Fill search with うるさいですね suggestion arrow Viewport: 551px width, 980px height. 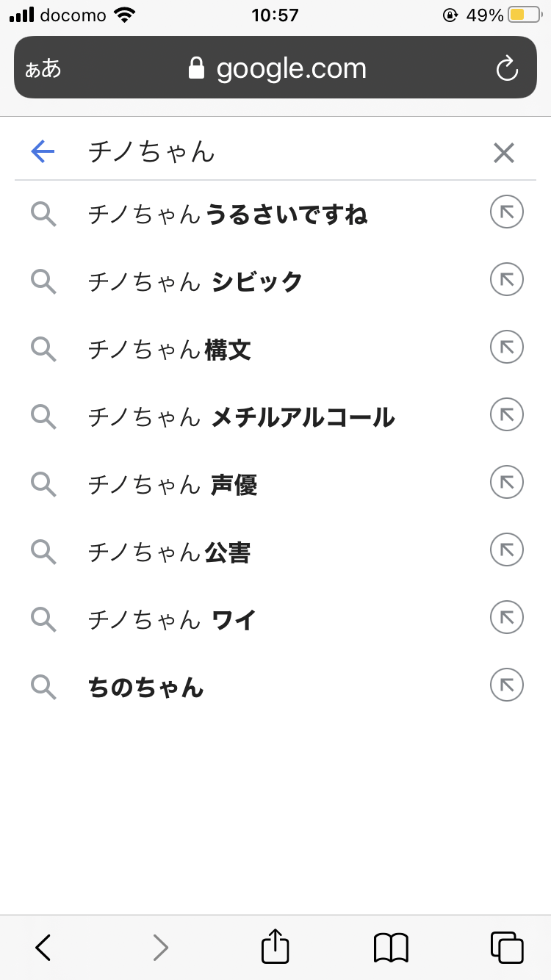506,213
